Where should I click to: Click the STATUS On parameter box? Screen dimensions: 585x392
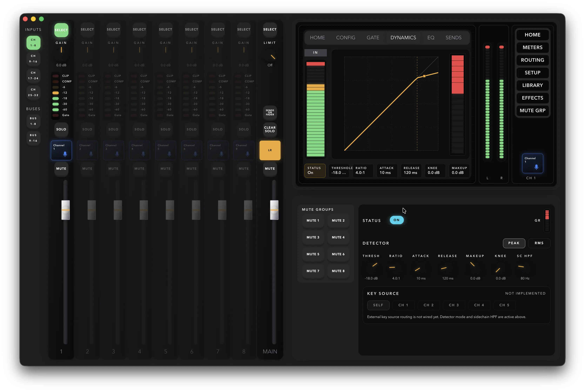click(x=315, y=171)
